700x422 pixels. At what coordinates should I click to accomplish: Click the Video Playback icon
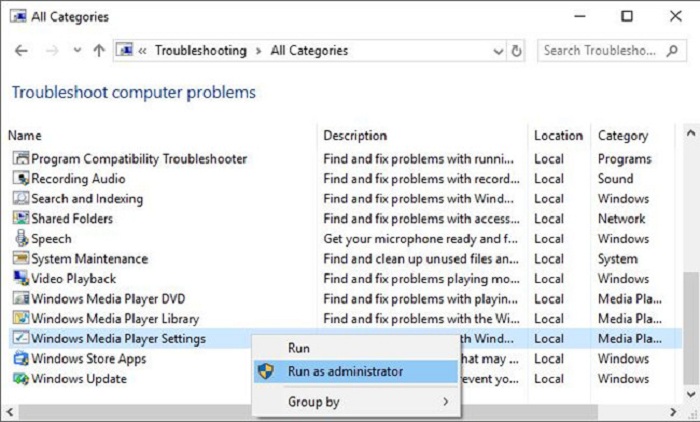point(21,278)
